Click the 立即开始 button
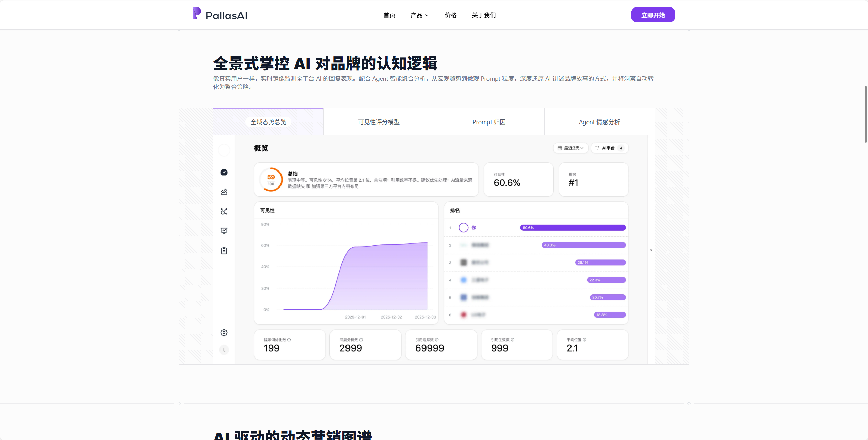The height and width of the screenshot is (440, 868). pos(653,15)
